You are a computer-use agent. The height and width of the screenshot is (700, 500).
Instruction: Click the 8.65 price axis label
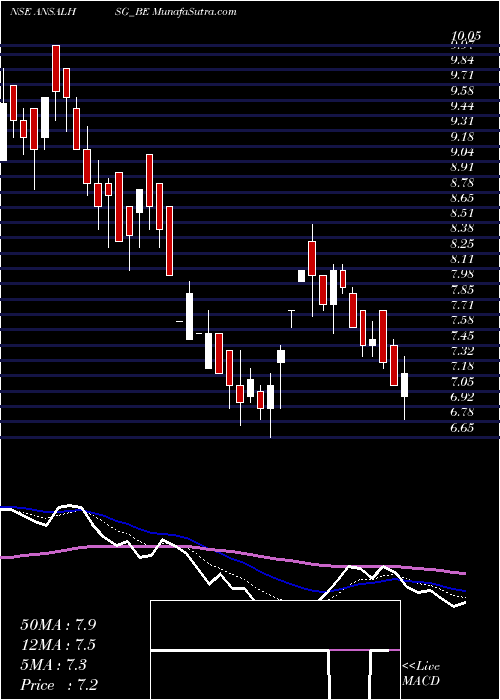tap(462, 198)
